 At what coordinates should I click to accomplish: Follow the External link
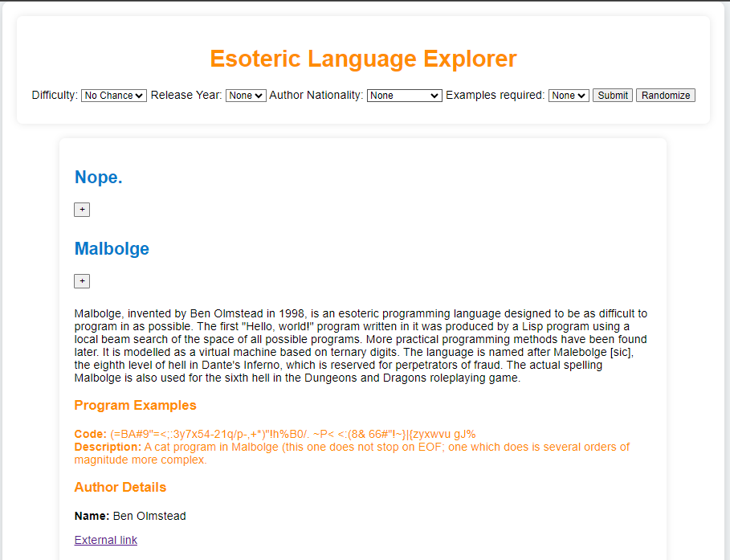coord(106,540)
